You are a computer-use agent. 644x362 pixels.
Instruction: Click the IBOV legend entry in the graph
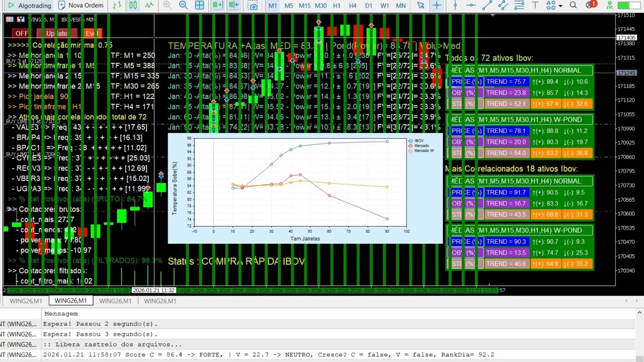point(416,141)
